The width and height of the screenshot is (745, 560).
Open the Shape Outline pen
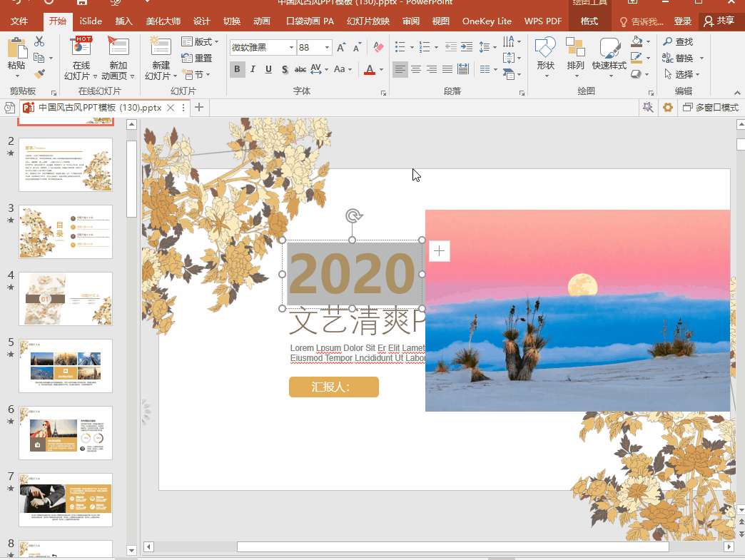point(637,58)
